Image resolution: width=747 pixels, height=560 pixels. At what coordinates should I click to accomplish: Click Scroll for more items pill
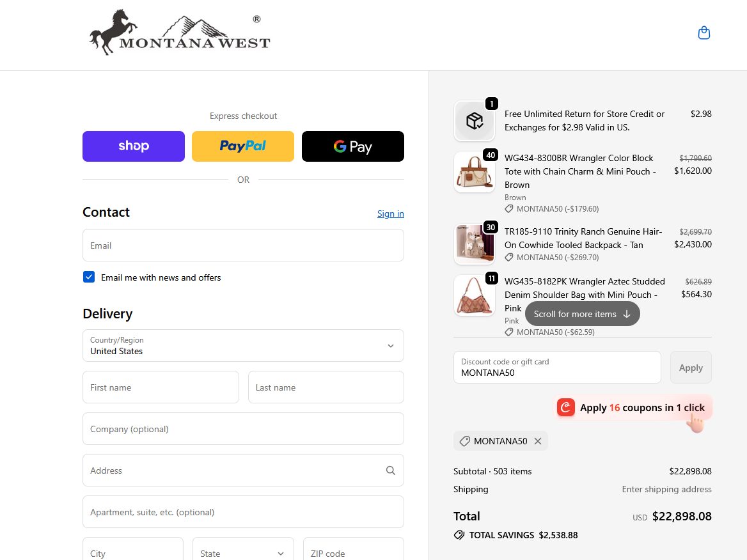tap(582, 314)
